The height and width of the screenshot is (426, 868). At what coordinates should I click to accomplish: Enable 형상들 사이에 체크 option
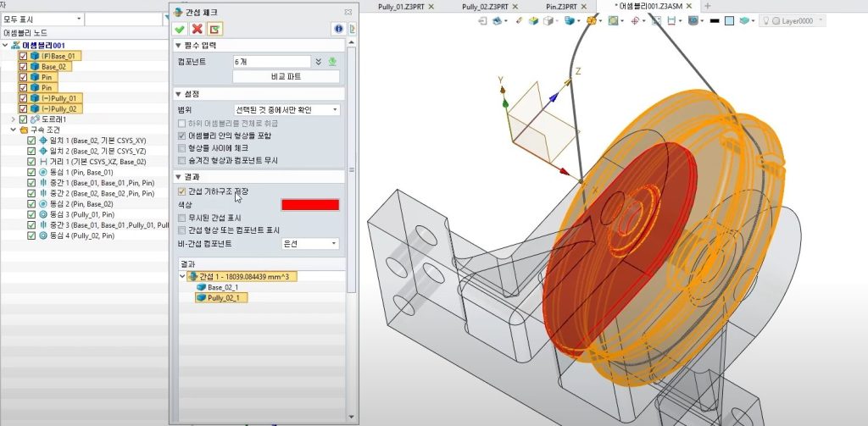pyautogui.click(x=181, y=148)
